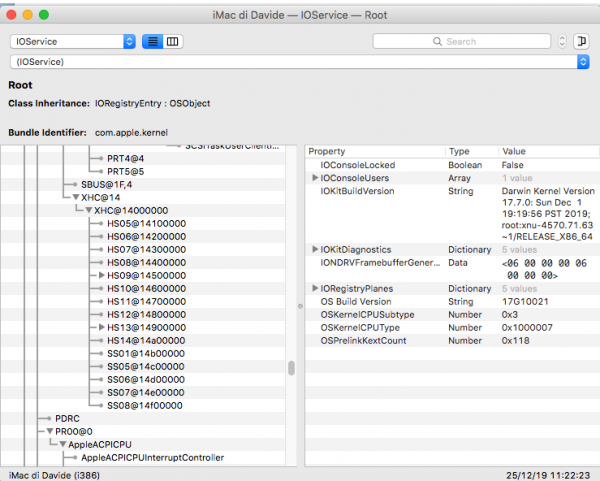Image resolution: width=600 pixels, height=481 pixels.
Task: Switch to the column browser view icon
Action: 174,41
